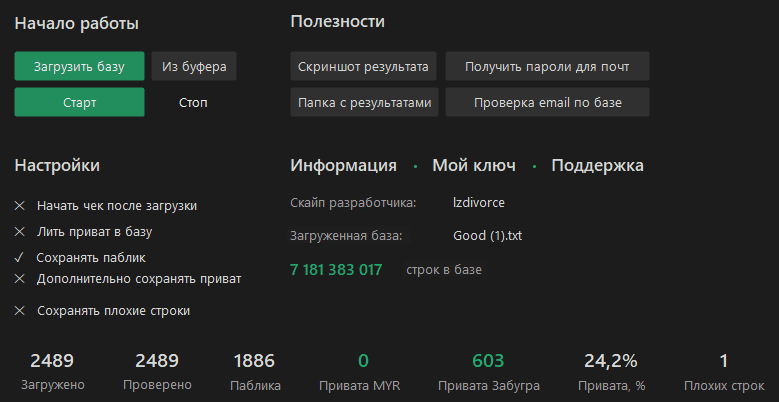Stop the check with Стоп

[193, 102]
